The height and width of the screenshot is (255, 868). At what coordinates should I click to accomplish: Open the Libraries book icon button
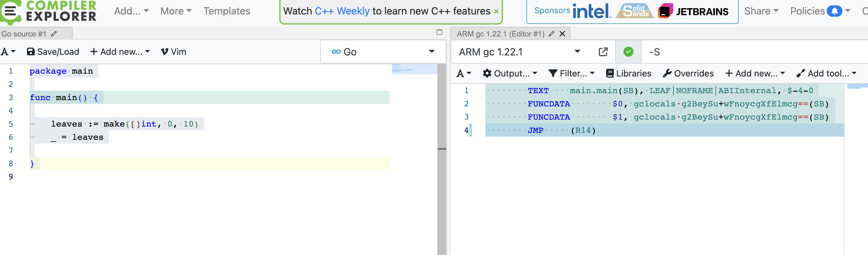[x=628, y=73]
